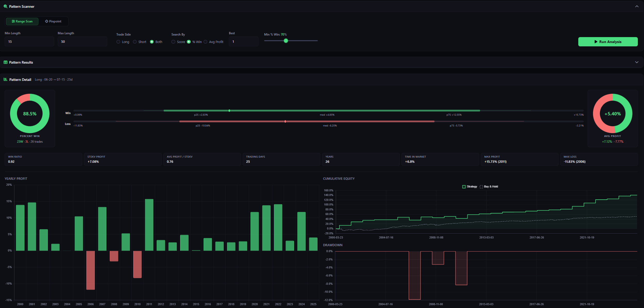This screenshot has height=308, width=644.
Task: Click the Pattern Results table icon
Action: click(x=5, y=62)
